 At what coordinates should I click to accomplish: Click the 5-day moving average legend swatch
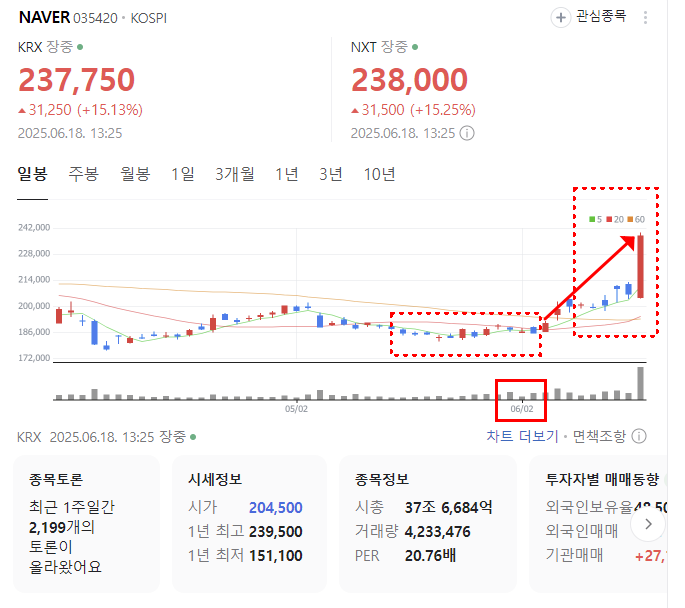[592, 219]
